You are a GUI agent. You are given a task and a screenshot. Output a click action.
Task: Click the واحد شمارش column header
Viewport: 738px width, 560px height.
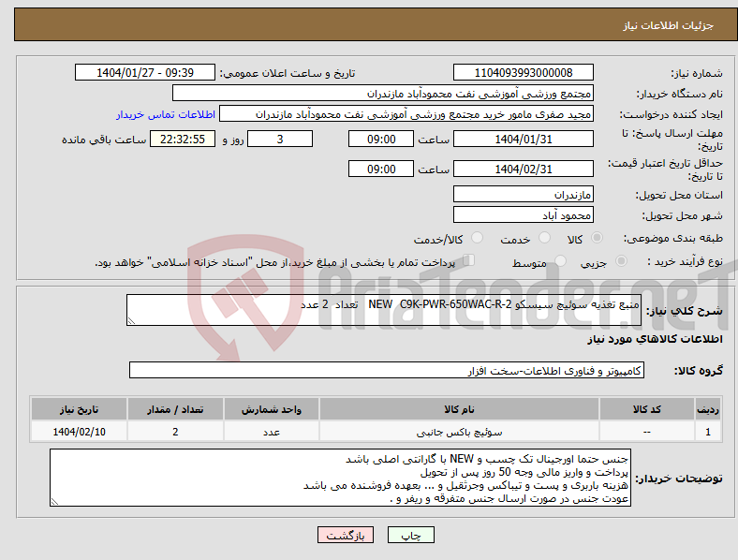[x=272, y=409]
